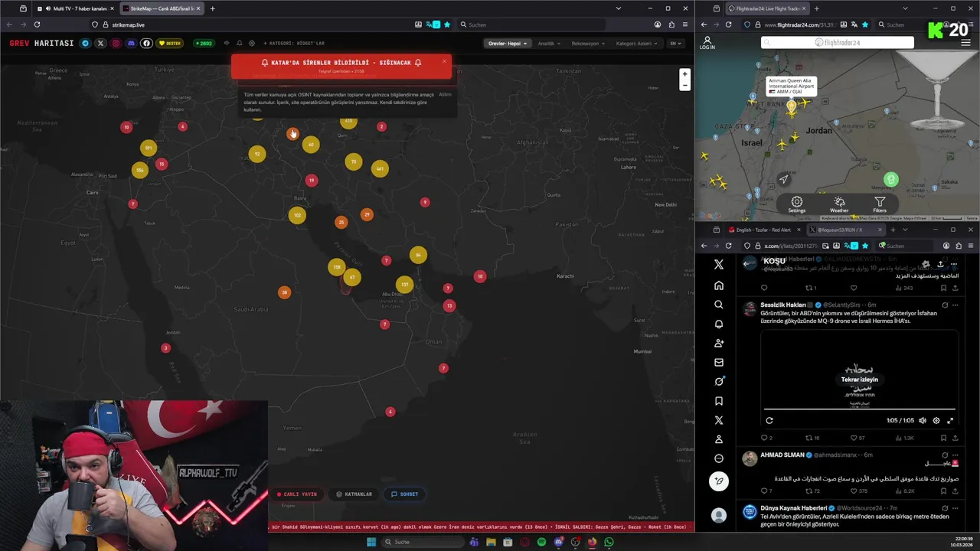Click Aldım on the OSINT disclaimer
The image size is (980, 551).
click(445, 95)
